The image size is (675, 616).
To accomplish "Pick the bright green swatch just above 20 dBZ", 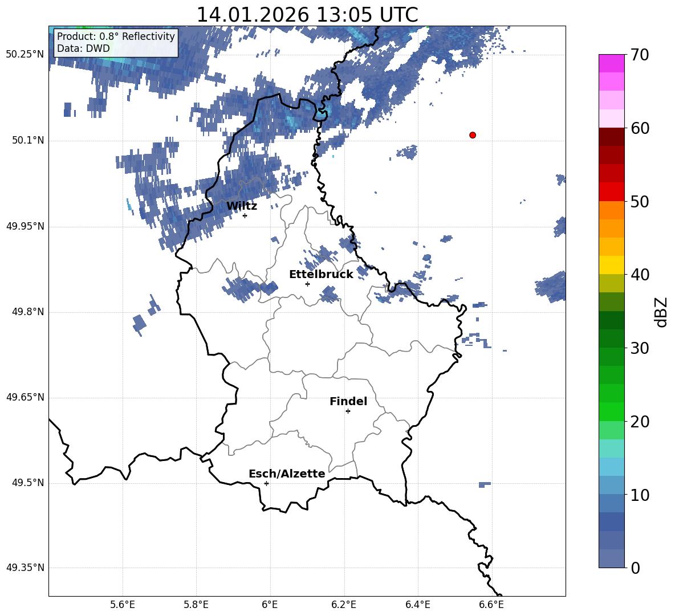I will tap(612, 411).
